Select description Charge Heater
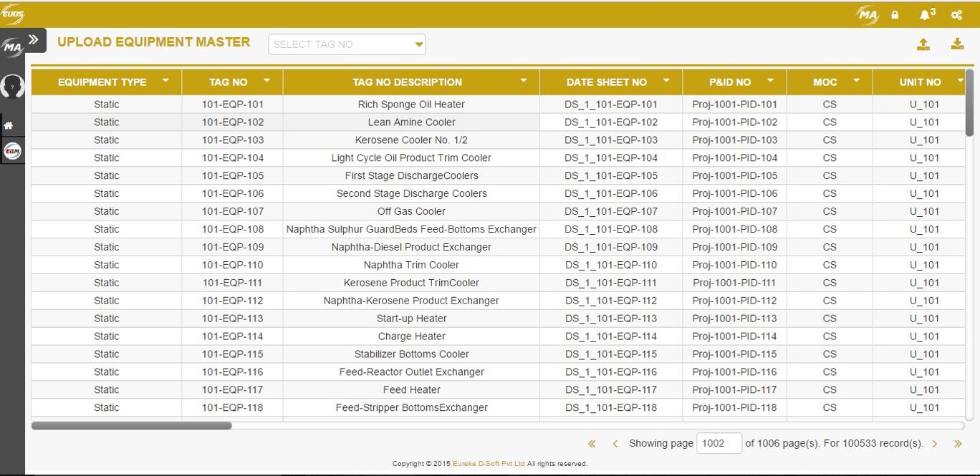Image resolution: width=980 pixels, height=476 pixels. point(412,336)
